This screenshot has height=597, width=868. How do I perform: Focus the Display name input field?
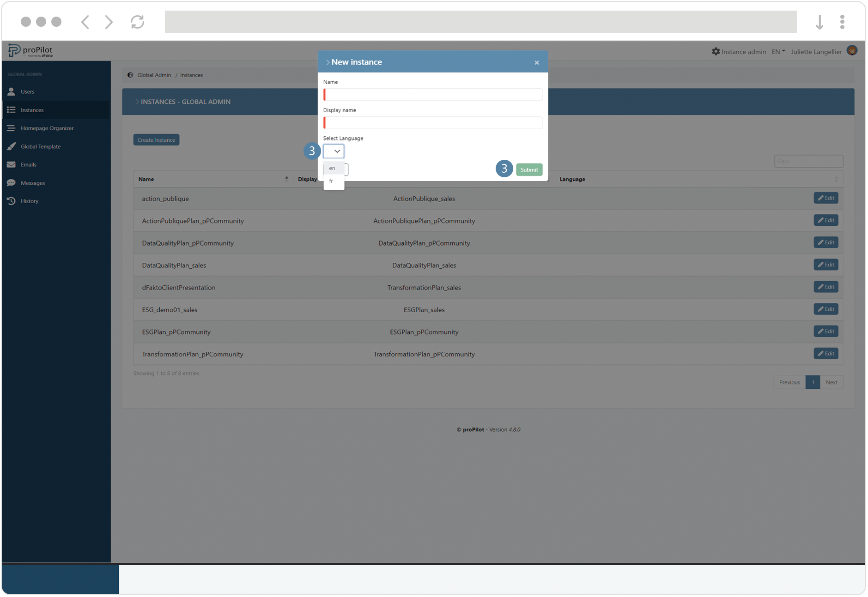pos(433,122)
